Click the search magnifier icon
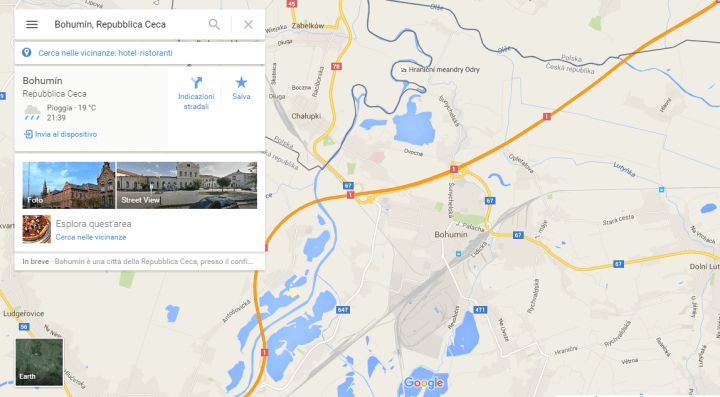 214,24
